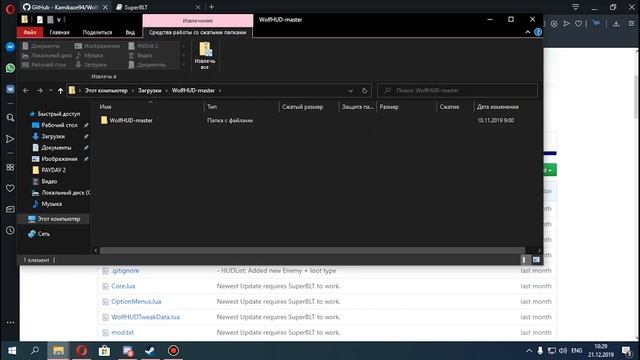Open the Opera menu logo

coord(10,9)
